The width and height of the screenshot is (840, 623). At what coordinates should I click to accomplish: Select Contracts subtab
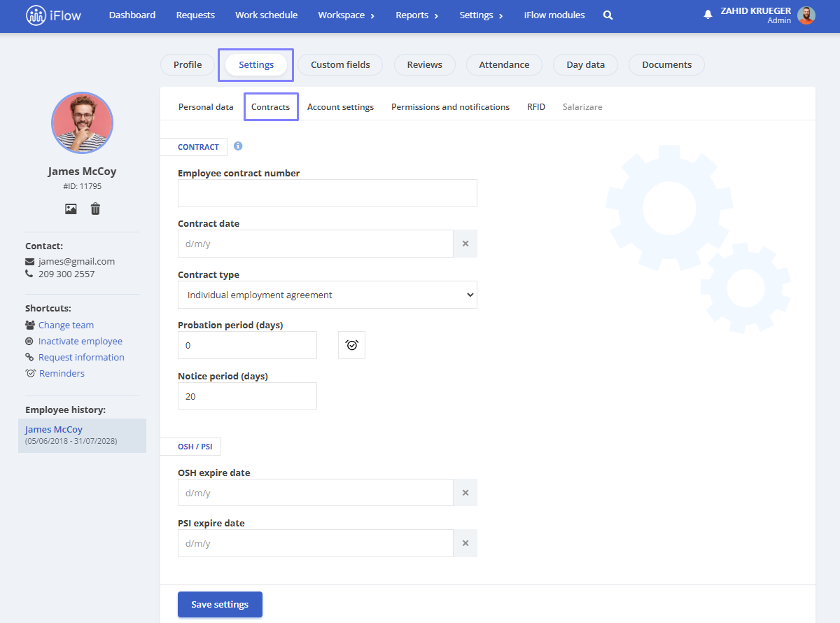[270, 107]
